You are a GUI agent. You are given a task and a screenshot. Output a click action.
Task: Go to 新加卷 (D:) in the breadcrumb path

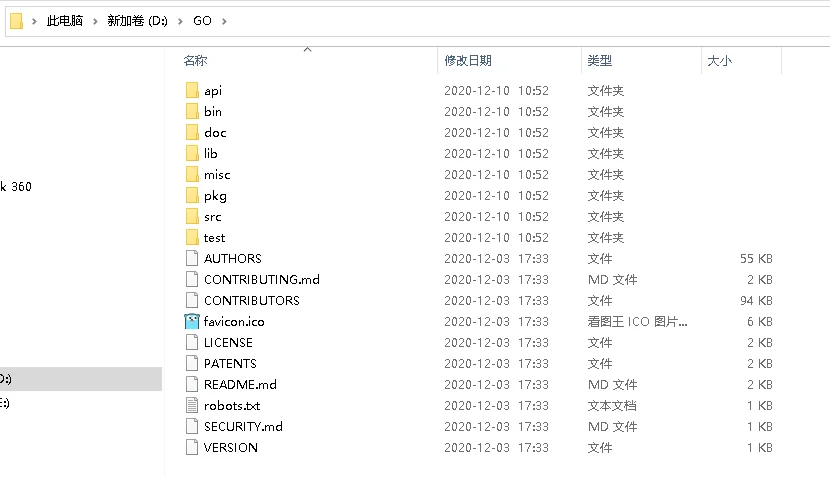coord(138,21)
